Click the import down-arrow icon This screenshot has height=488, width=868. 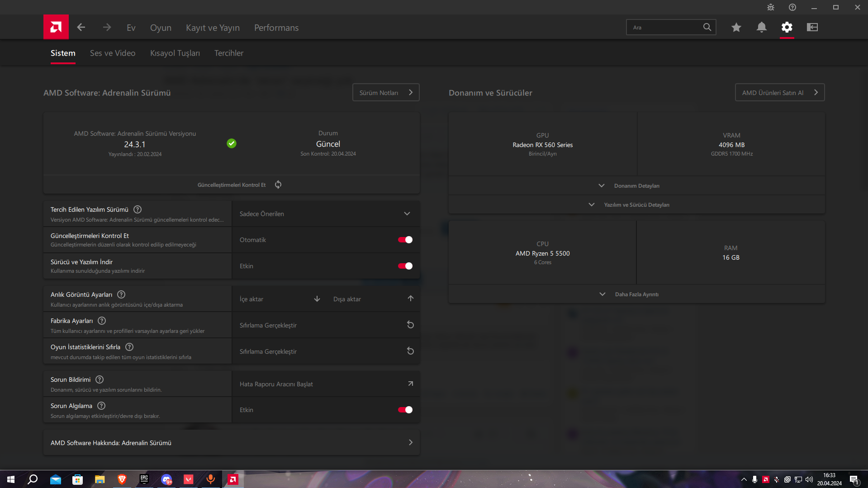(317, 299)
